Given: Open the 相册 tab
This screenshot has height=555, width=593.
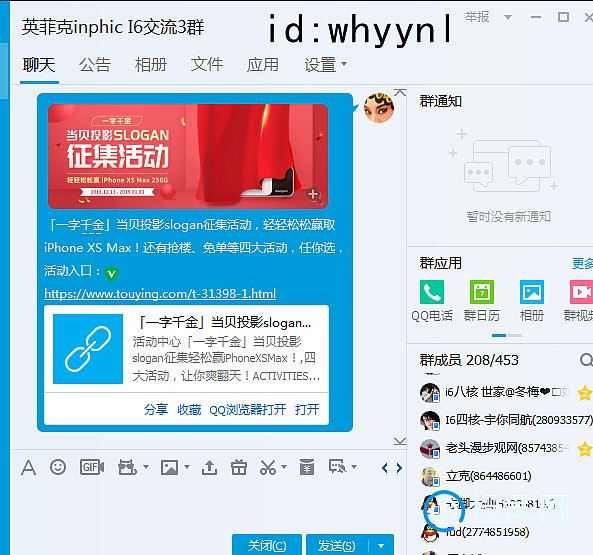Looking at the screenshot, I should coord(151,65).
